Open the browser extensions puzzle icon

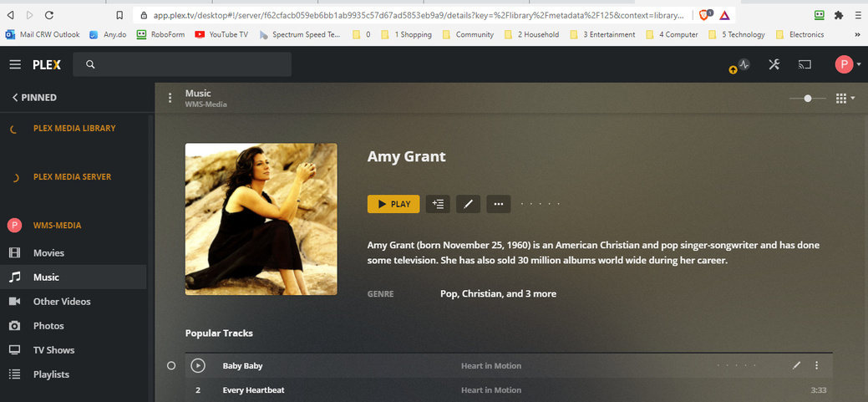(839, 16)
